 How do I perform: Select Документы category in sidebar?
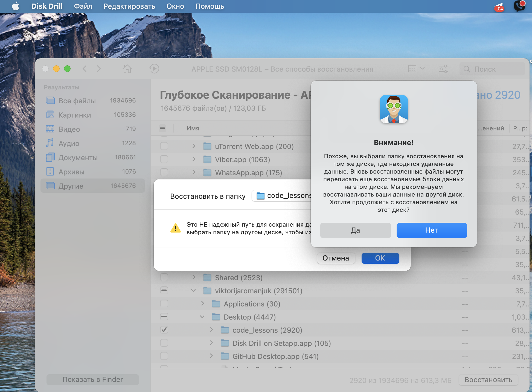click(92, 157)
